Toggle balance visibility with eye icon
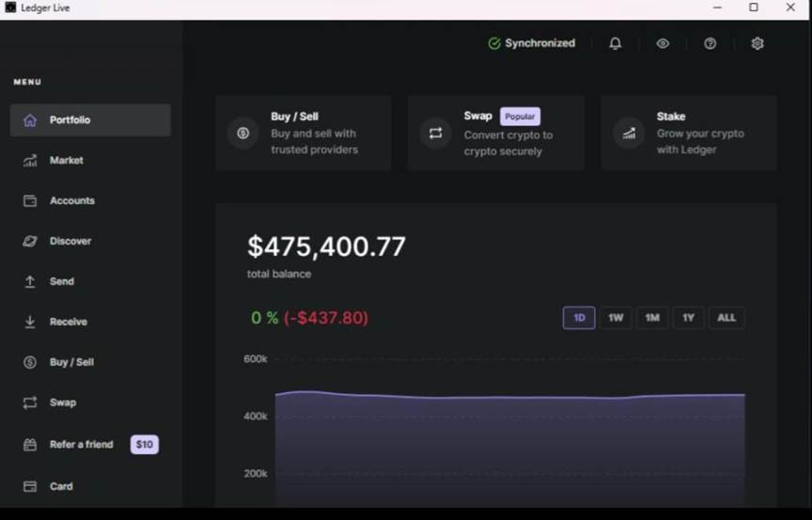The width and height of the screenshot is (812, 520). 663,43
